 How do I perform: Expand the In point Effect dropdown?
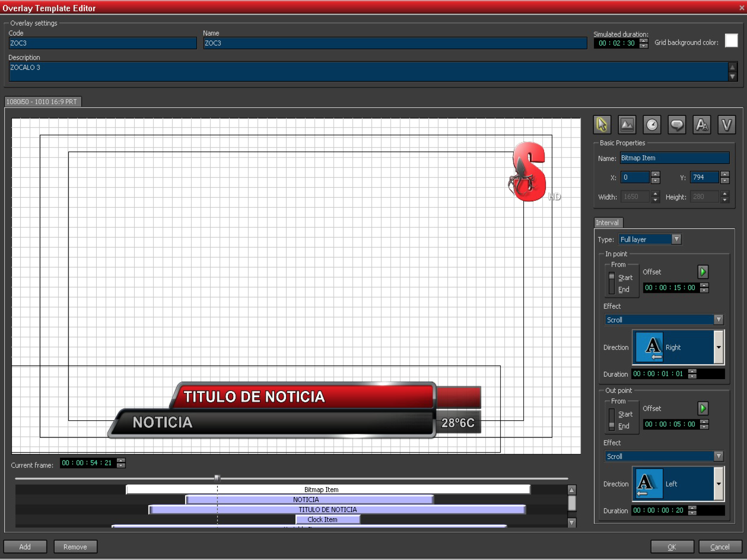coord(718,319)
